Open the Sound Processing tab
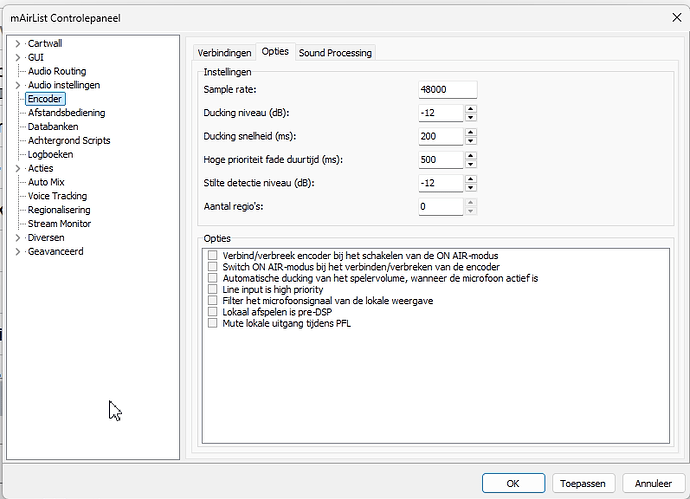690x499 pixels. click(x=335, y=52)
